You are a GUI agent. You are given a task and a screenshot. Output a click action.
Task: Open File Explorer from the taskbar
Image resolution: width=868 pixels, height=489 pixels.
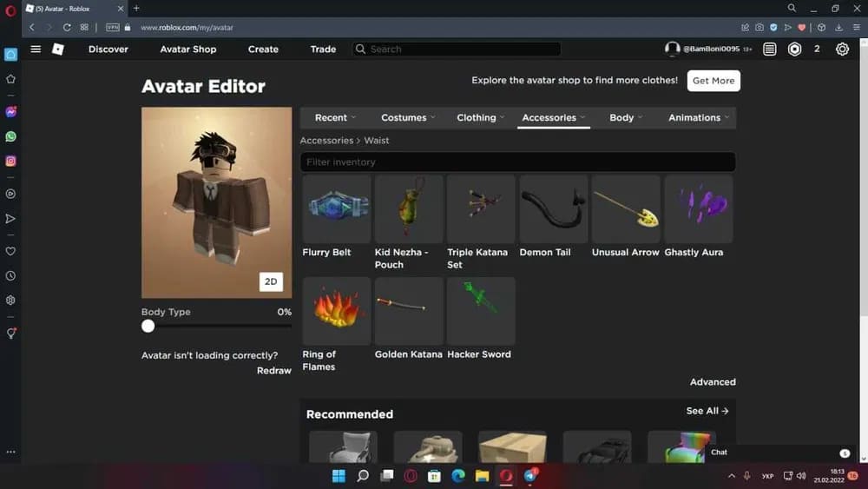[482, 476]
